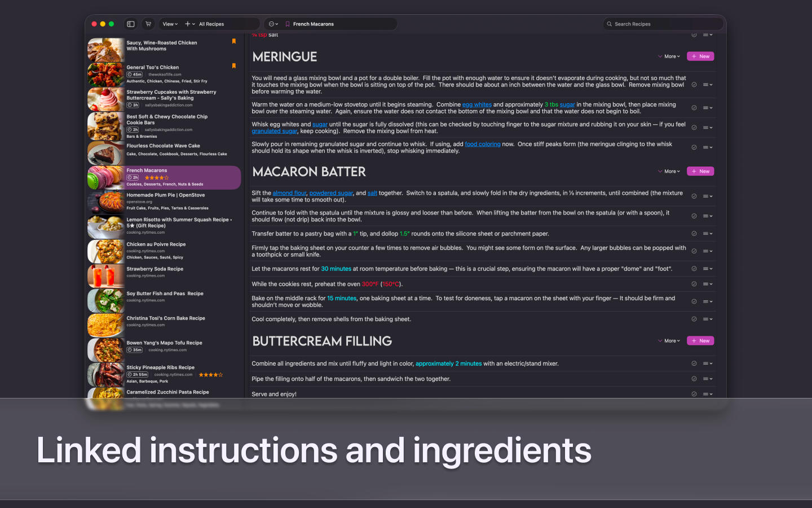812x508 pixels.
Task: Toggle bookmark on Saucy Wine-Roasted Chicken
Action: click(234, 41)
